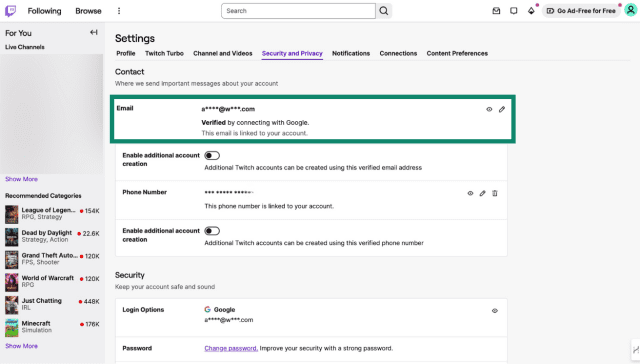Open the Content Preferences tab
The width and height of the screenshot is (640, 364).
tap(457, 53)
